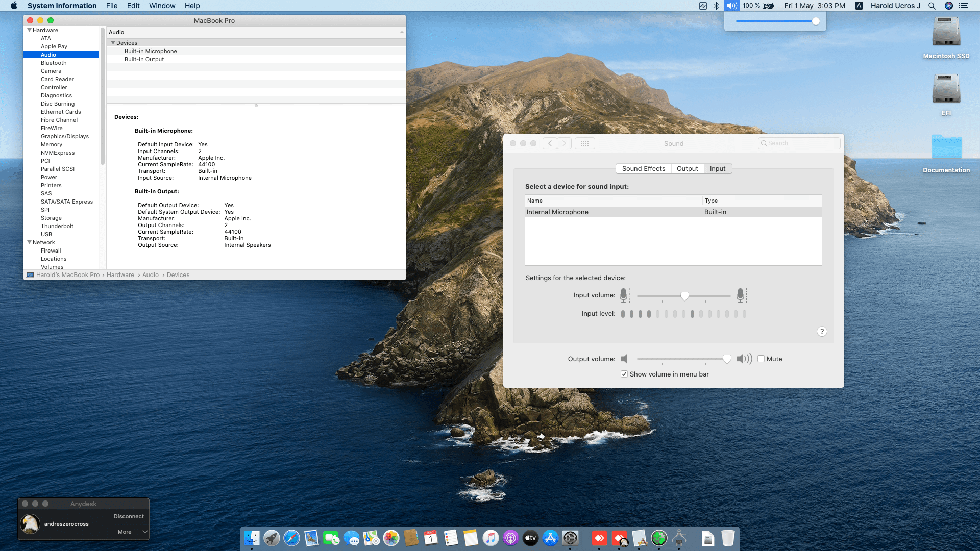Image resolution: width=980 pixels, height=551 pixels.
Task: Collapse the Audio pane header chevron
Action: 402,32
